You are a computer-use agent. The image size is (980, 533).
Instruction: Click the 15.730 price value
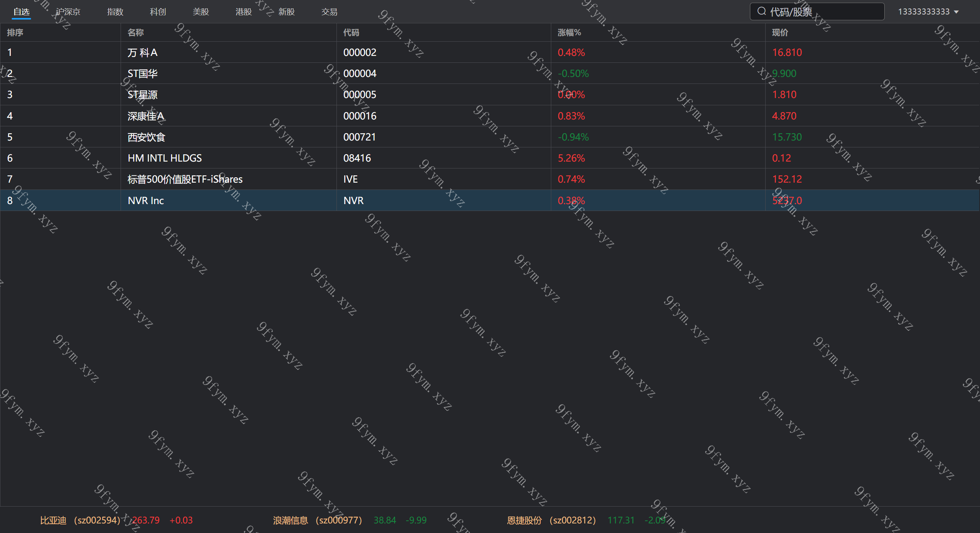point(787,137)
